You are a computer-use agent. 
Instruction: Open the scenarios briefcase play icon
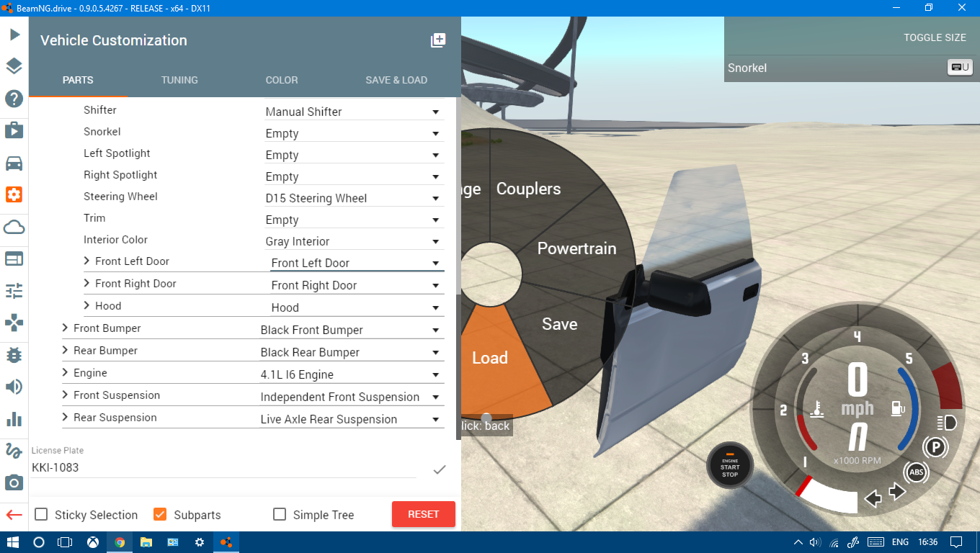coord(14,130)
